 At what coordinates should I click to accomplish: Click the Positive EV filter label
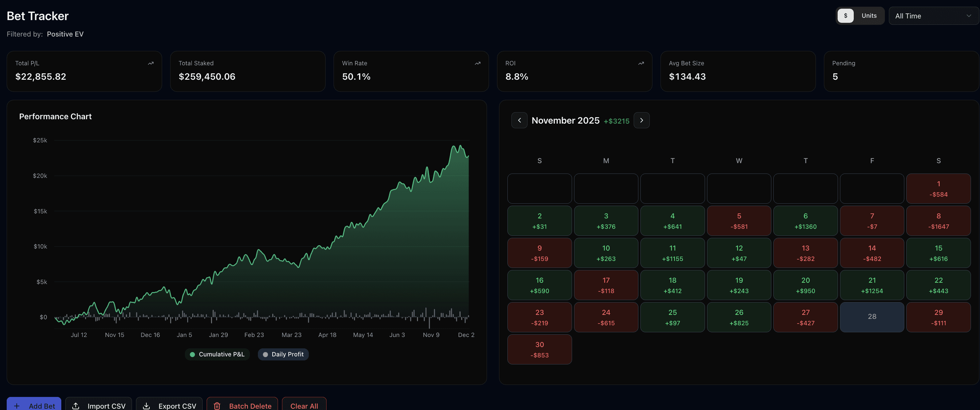(65, 34)
